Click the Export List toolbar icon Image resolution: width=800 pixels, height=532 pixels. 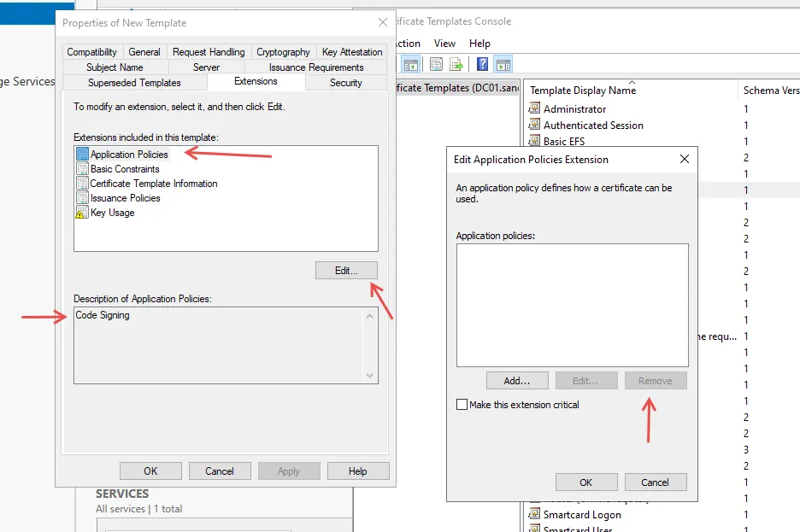click(457, 64)
